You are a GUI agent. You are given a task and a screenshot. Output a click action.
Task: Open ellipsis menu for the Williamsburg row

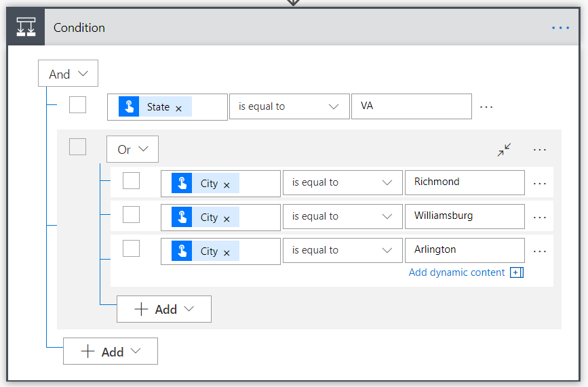[540, 218]
